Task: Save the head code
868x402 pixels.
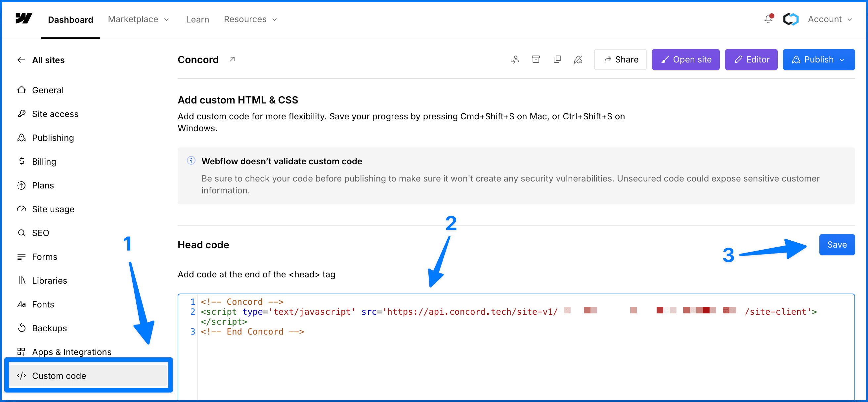Action: point(837,244)
